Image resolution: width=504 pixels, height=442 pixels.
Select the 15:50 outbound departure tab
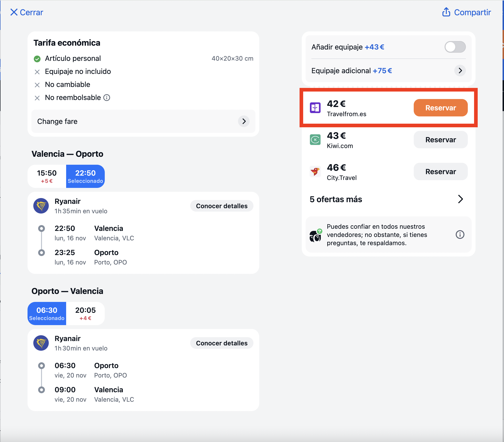tap(47, 176)
